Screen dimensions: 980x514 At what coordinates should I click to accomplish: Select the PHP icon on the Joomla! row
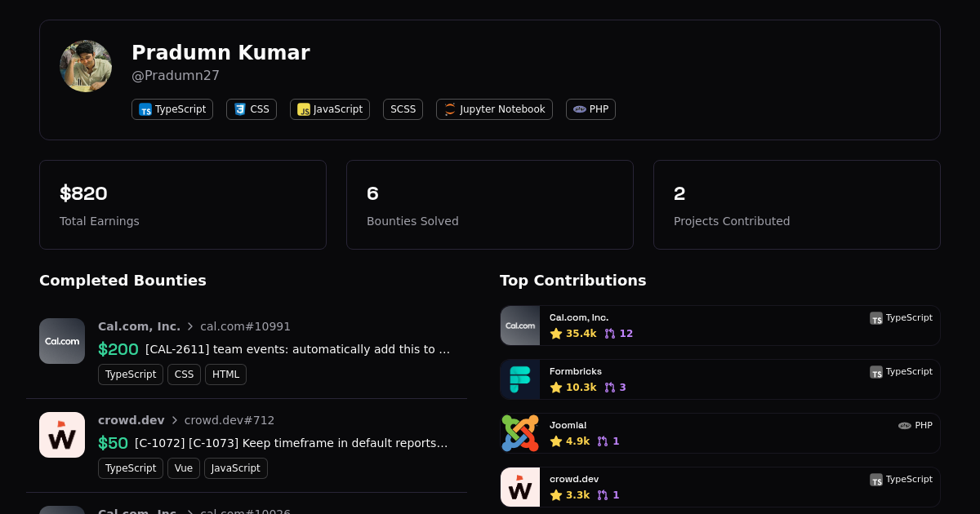click(x=905, y=425)
